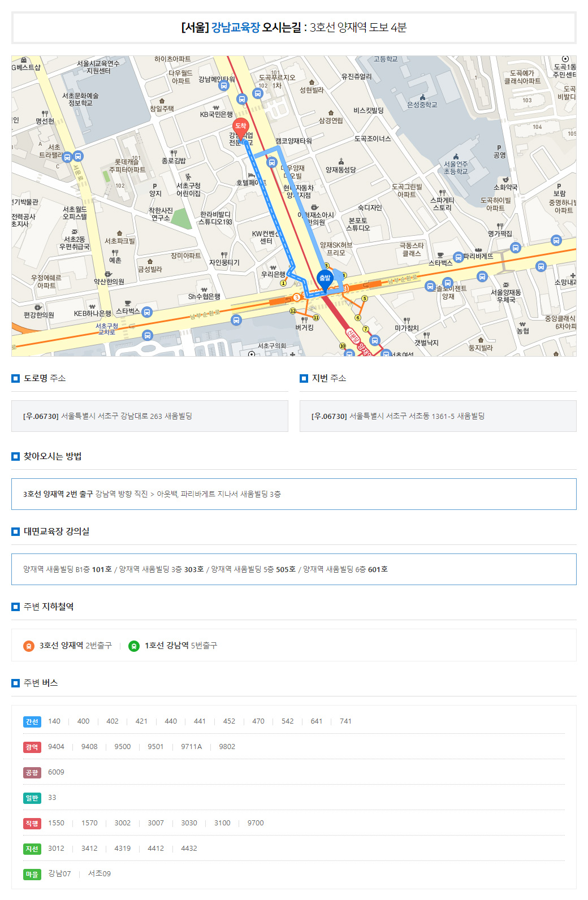Viewport: 588px width, 900px height.
Task: Click the bus stop icon beside 파리바게뜨
Action: (x=459, y=257)
